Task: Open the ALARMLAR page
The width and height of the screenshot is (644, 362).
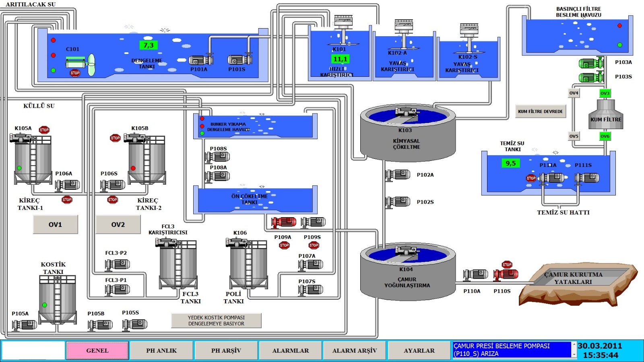Action: tap(290, 350)
